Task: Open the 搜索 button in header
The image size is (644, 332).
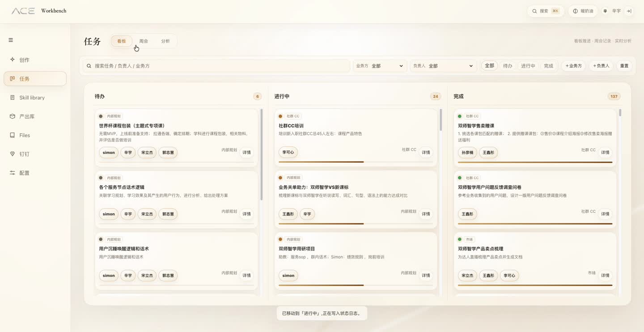Action: 546,11
